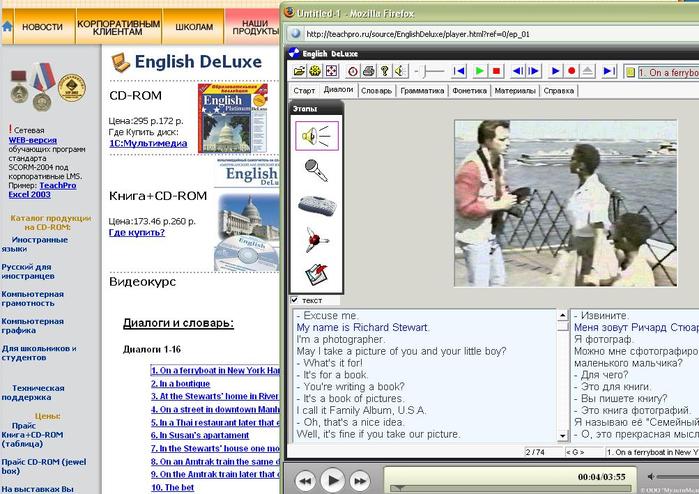Click the help key icon in the toolbar
Image resolution: width=699 pixels, height=494 pixels.
click(x=384, y=71)
